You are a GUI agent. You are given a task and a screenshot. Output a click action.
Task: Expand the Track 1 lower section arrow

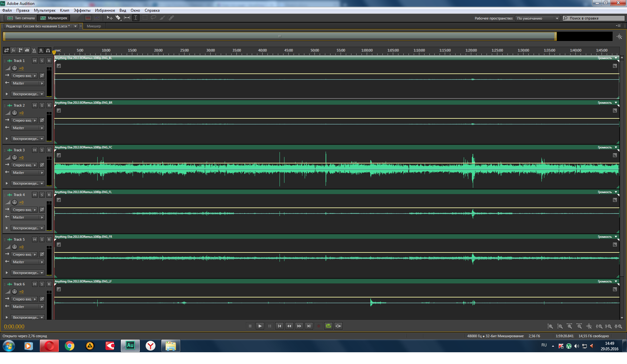[7, 94]
